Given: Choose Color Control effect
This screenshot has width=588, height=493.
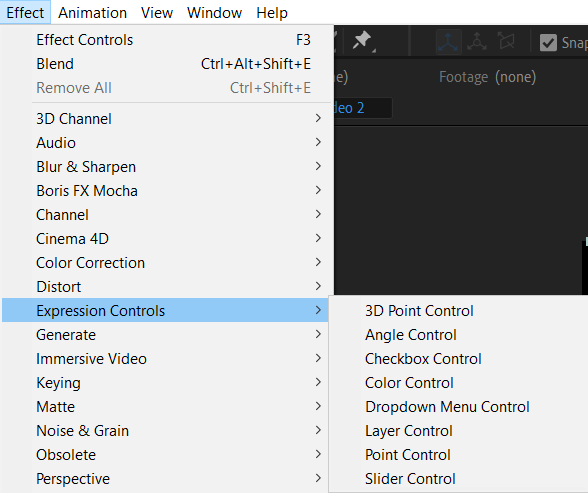Looking at the screenshot, I should coord(409,383).
